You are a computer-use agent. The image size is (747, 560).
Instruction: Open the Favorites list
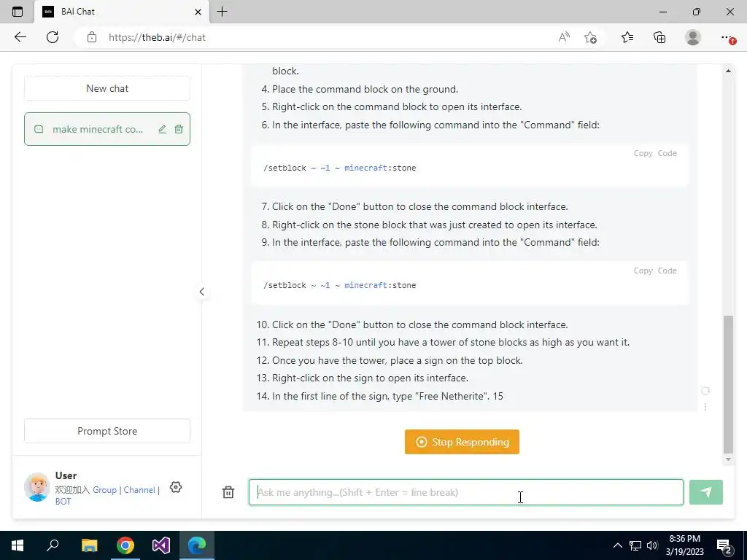(x=627, y=37)
